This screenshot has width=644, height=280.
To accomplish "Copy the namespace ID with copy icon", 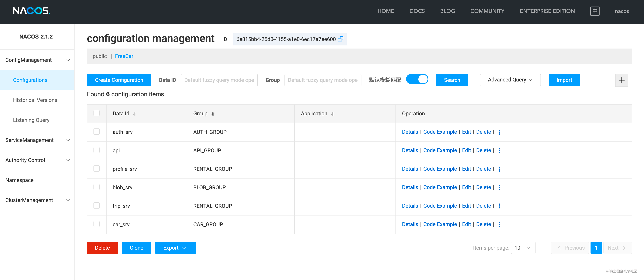I will (340, 39).
